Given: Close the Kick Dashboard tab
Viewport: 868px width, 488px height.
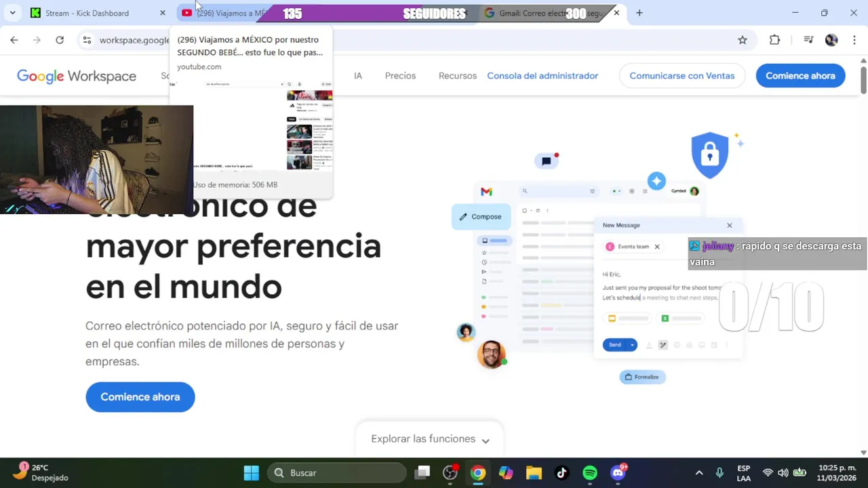Looking at the screenshot, I should 162,13.
